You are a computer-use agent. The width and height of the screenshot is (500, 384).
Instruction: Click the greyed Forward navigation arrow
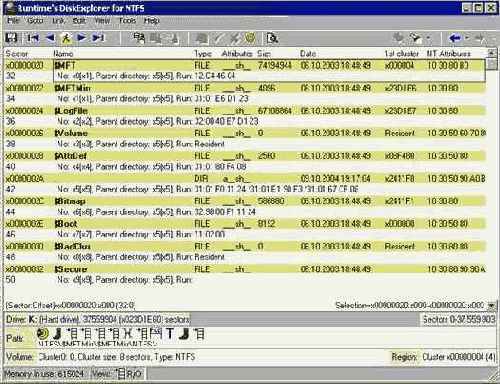(480, 38)
